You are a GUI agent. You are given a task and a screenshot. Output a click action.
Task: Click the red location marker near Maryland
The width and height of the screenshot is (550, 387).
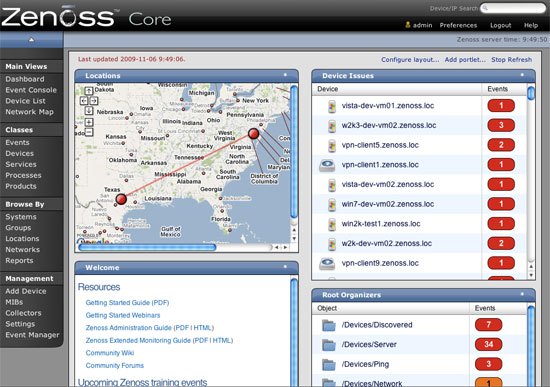coord(253,133)
